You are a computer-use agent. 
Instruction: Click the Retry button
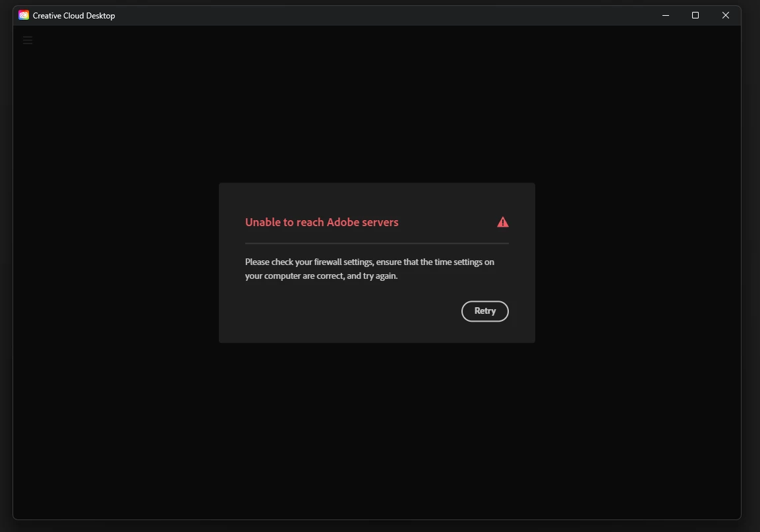click(x=484, y=311)
